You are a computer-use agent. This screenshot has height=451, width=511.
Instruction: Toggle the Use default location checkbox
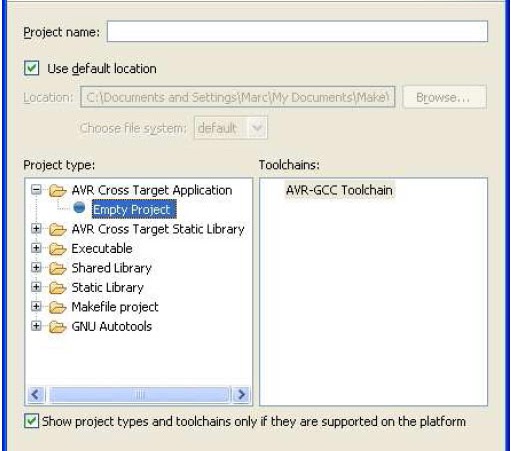tap(32, 68)
